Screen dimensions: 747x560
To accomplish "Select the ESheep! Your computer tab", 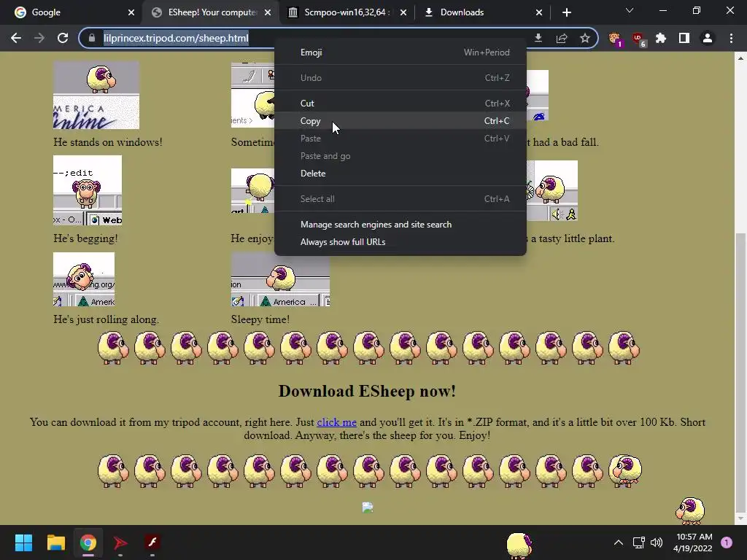I will pyautogui.click(x=211, y=12).
